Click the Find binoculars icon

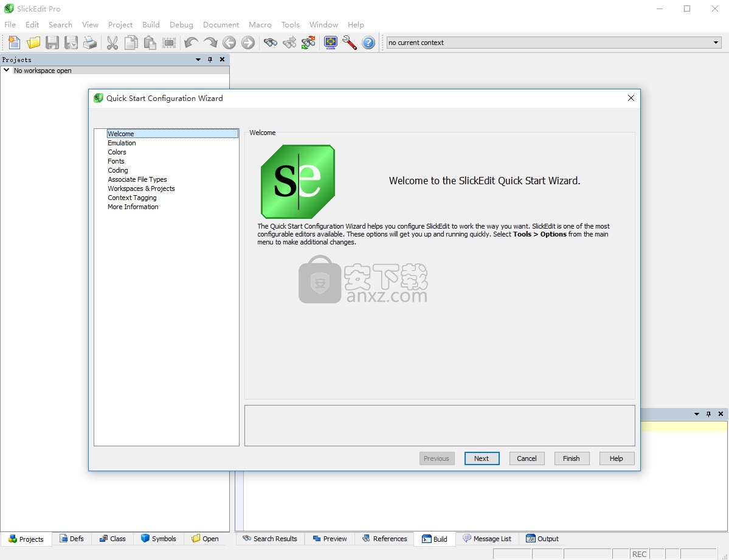click(270, 43)
